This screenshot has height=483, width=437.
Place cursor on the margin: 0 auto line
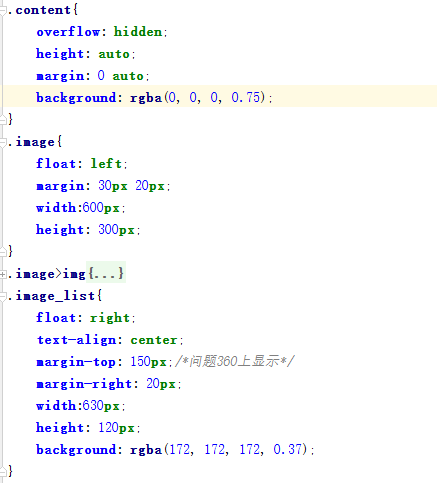click(x=93, y=76)
